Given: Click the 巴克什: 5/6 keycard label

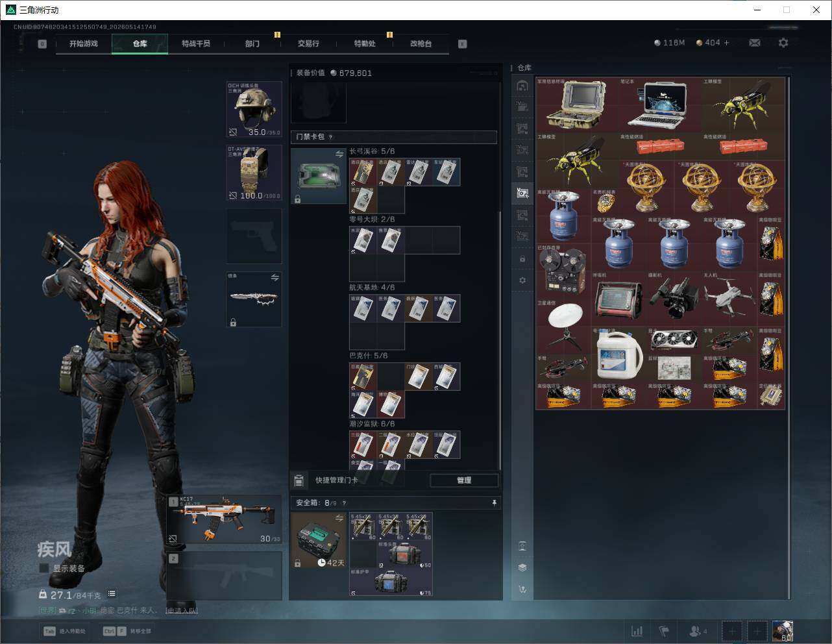Looking at the screenshot, I should 369,356.
